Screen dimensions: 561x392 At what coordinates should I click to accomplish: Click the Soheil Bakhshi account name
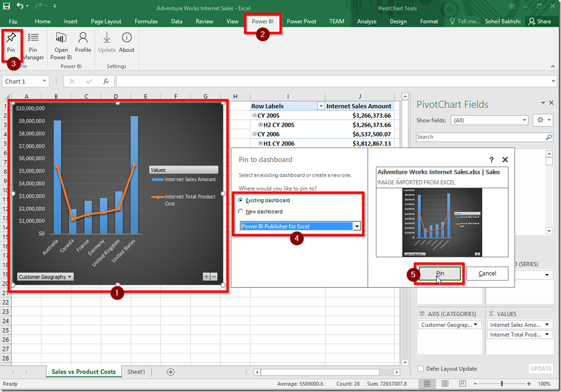(x=503, y=21)
